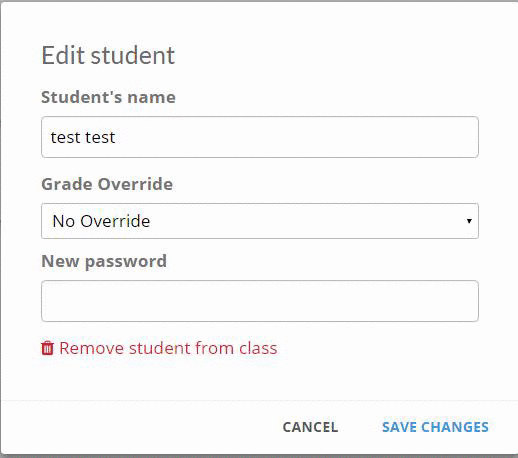Focus the empty New password field

[260, 301]
